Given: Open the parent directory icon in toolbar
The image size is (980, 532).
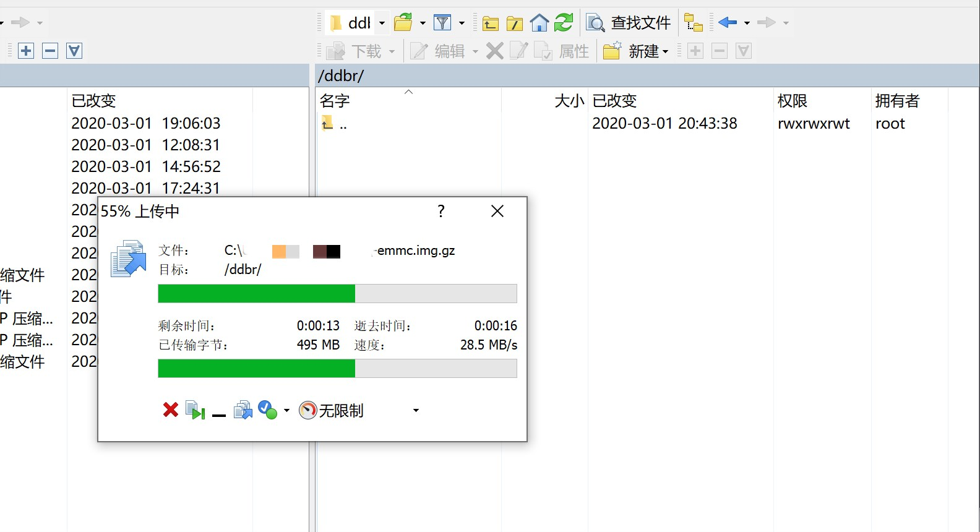Looking at the screenshot, I should click(x=491, y=24).
